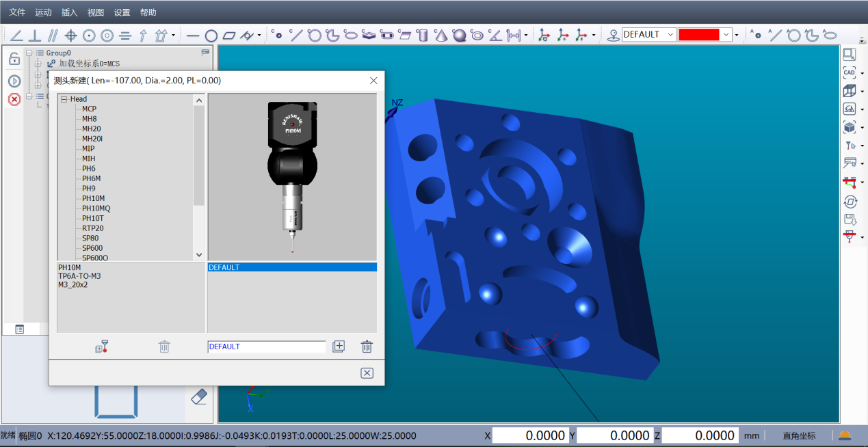Expand the 加载坐标系0=MCS tree node

tap(38, 64)
